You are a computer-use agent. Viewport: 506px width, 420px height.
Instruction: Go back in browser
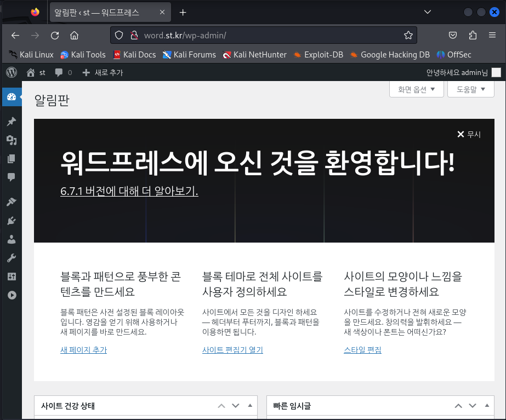15,35
